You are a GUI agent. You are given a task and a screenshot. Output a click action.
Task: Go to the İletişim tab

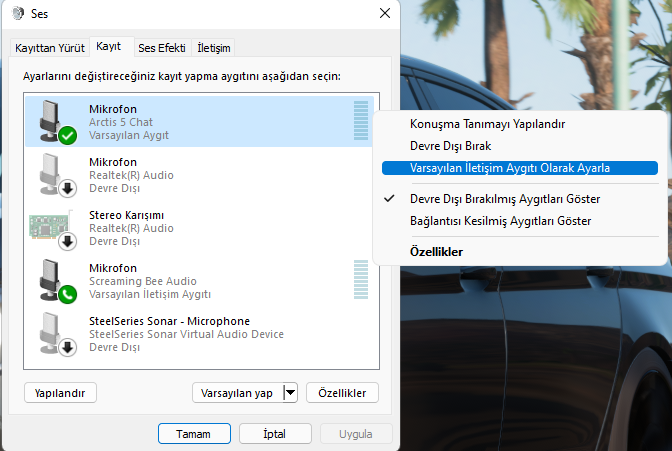213,48
